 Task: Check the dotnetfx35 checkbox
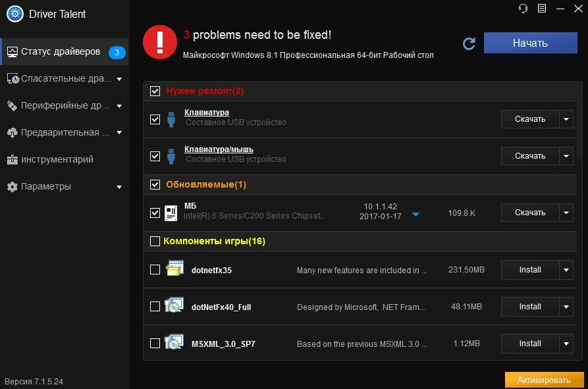[155, 269]
